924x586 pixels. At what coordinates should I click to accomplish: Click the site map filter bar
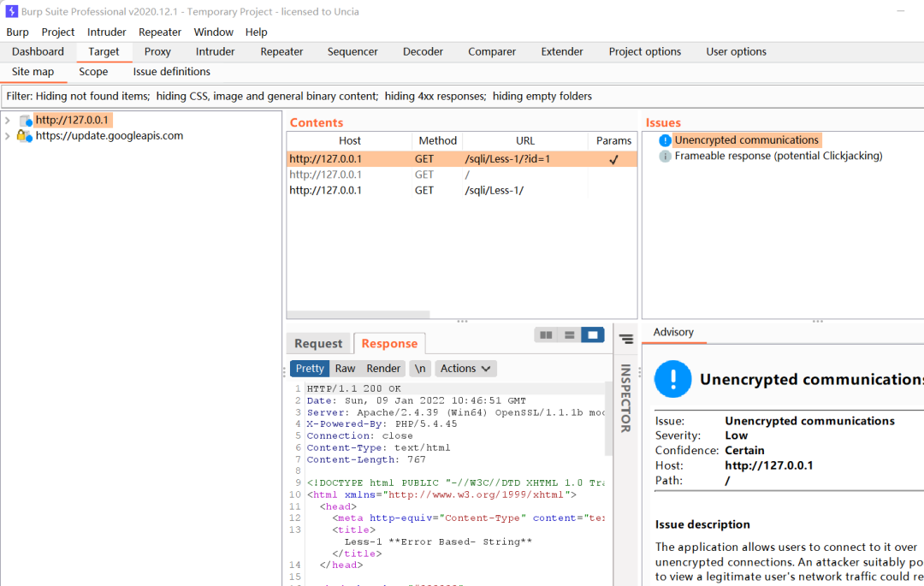pyautogui.click(x=462, y=97)
